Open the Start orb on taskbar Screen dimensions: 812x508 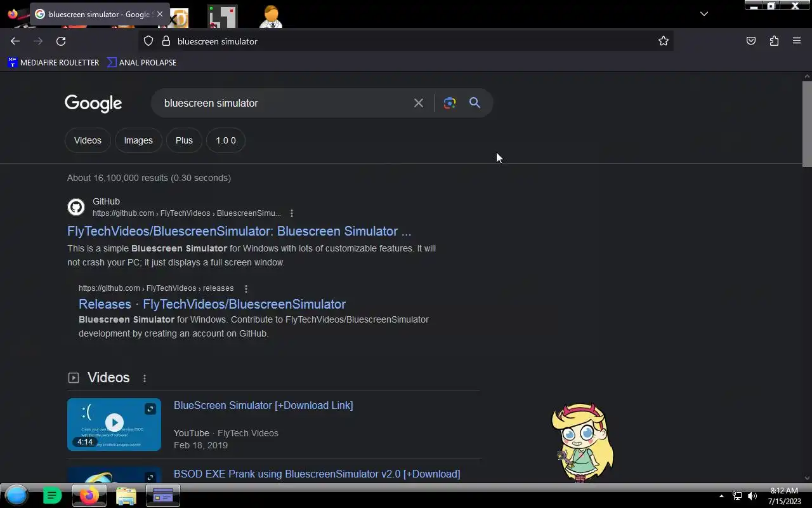point(17,495)
